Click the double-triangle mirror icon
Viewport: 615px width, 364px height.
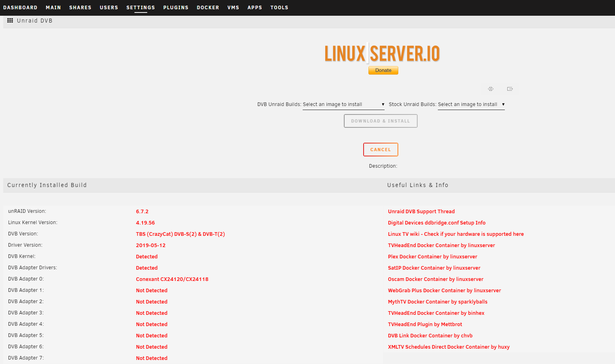(491, 89)
